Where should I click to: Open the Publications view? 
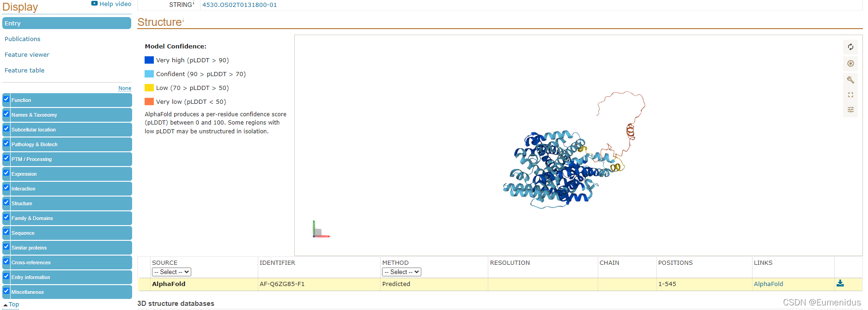pos(23,39)
